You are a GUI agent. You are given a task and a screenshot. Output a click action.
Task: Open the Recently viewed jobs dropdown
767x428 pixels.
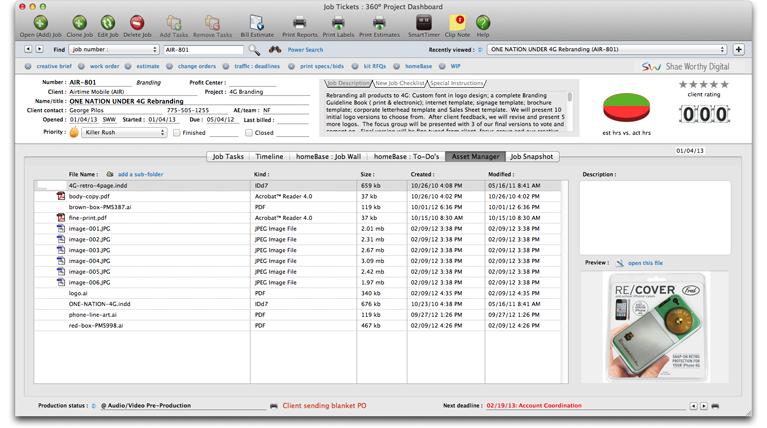click(x=606, y=49)
